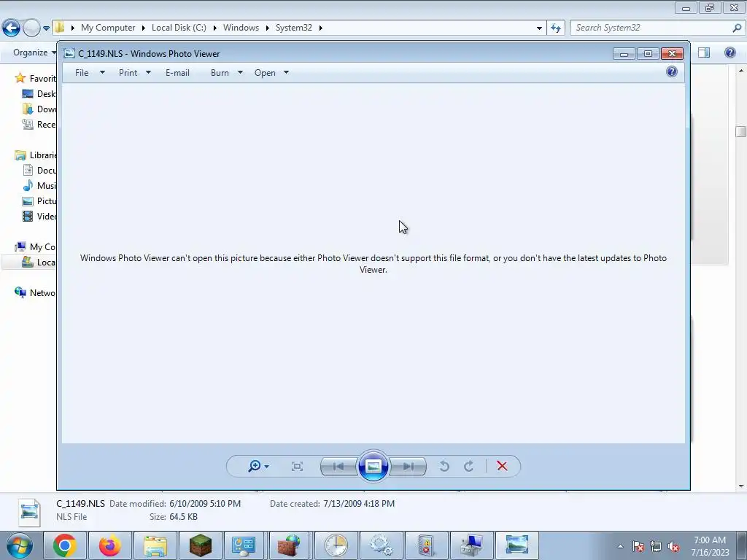Open the Organize menu in Explorer
747x560 pixels.
(34, 52)
